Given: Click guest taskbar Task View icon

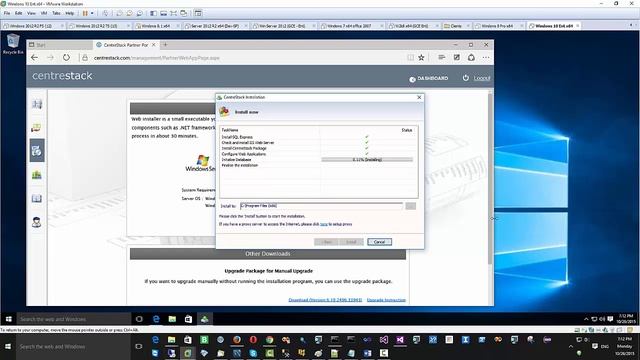Looking at the screenshot, I should (x=139, y=319).
